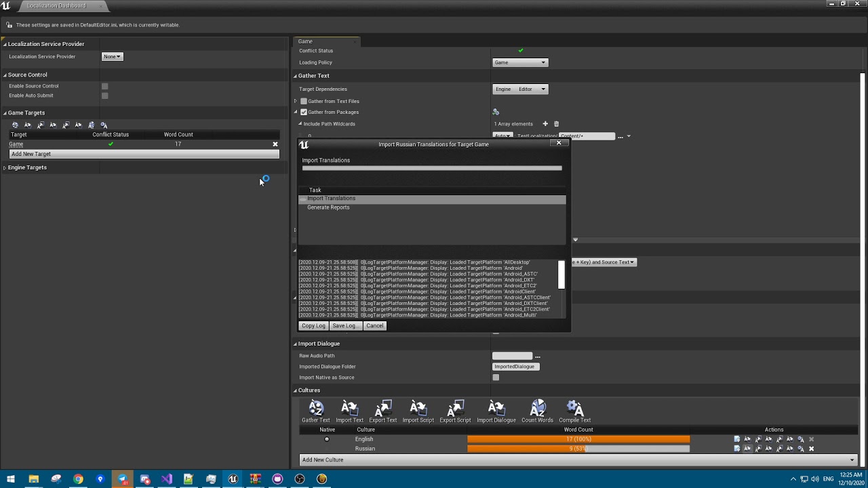Toggle Gather from Text Files checkbox
The width and height of the screenshot is (868, 488).
point(304,101)
